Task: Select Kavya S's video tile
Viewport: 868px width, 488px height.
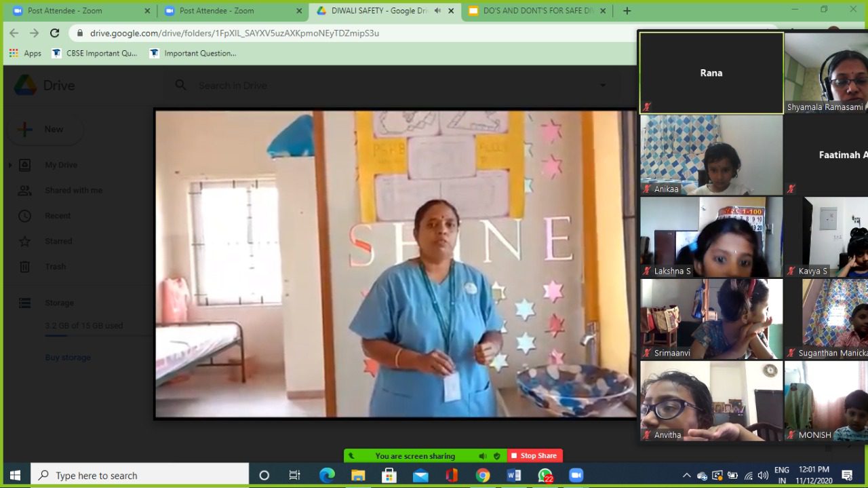Action: (826, 237)
